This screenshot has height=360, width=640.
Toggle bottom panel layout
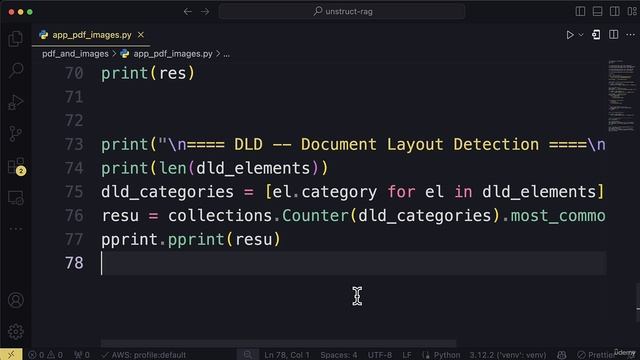pos(597,11)
